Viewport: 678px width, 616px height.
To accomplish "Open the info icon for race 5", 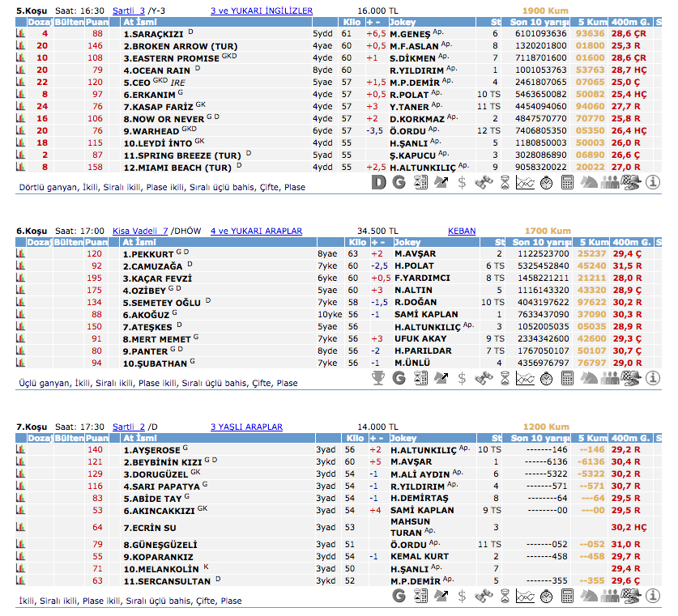I will 653,184.
